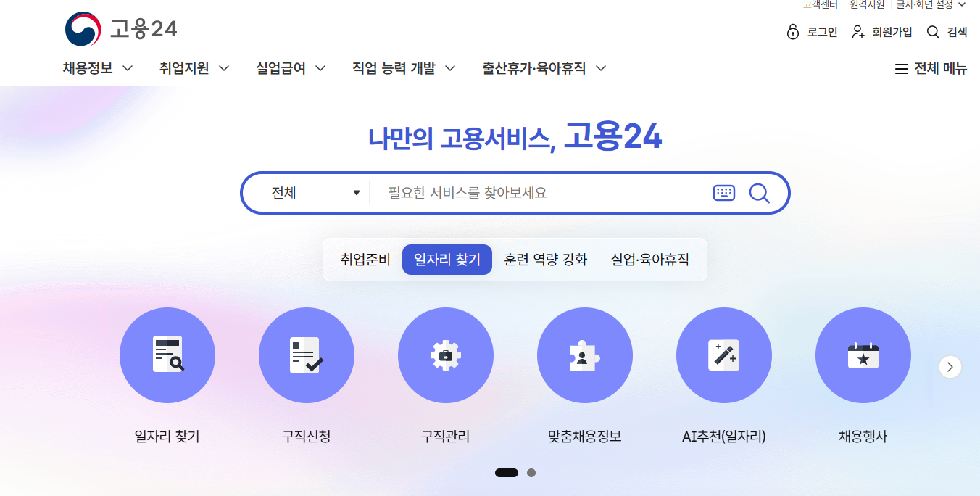Image resolution: width=980 pixels, height=496 pixels.
Task: Click the 일자리 찾기 label under the icon
Action: [167, 437]
